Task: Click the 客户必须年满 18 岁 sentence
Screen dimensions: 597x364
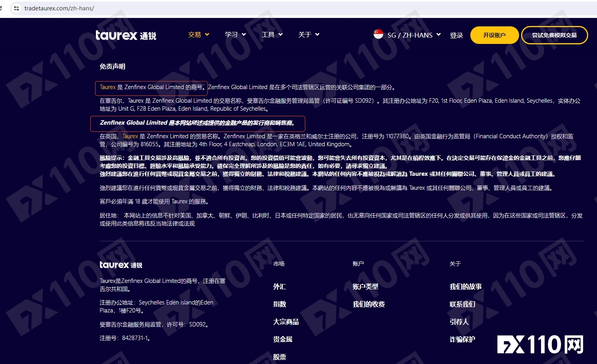Action: 154,202
